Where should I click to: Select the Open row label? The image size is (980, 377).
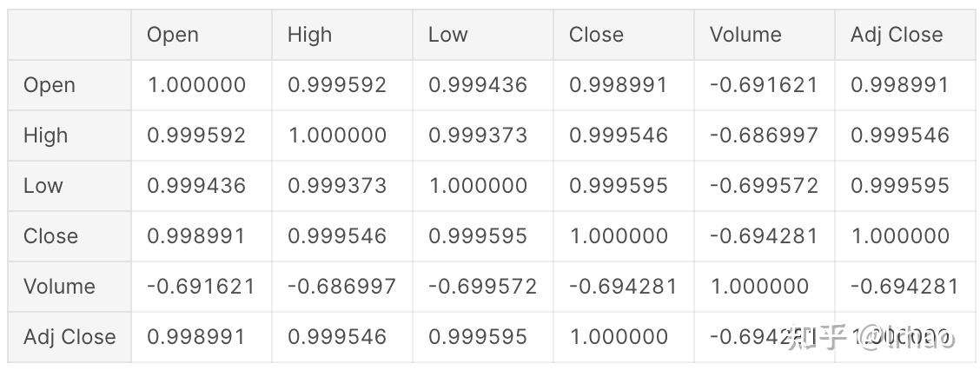(x=50, y=85)
